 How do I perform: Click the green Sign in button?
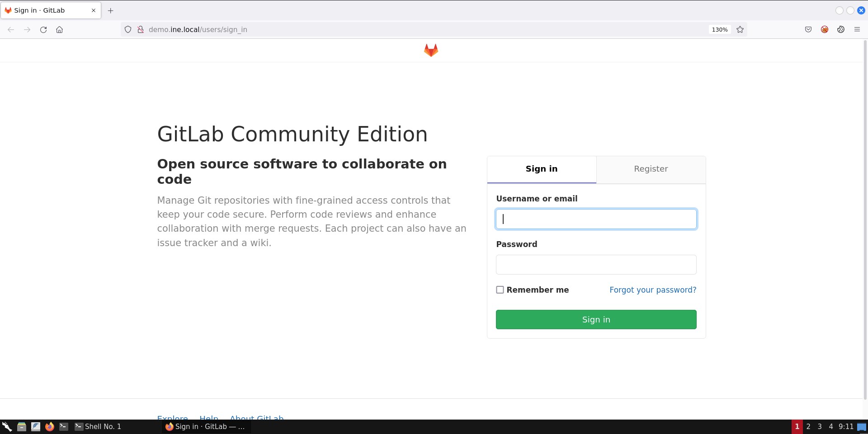[x=596, y=320]
